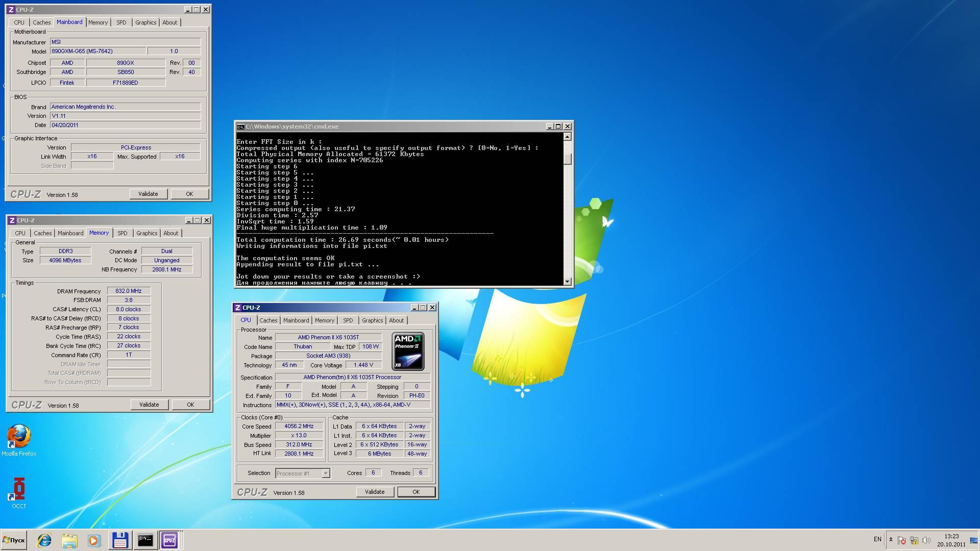The width and height of the screenshot is (980, 551).
Task: Click the Code Name Thuban field
Action: (x=303, y=346)
